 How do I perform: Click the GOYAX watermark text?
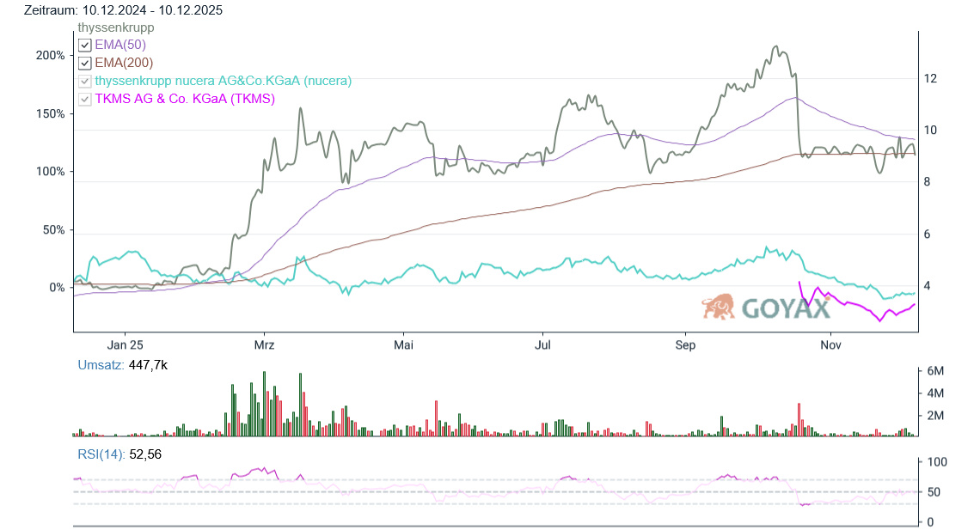coord(786,308)
